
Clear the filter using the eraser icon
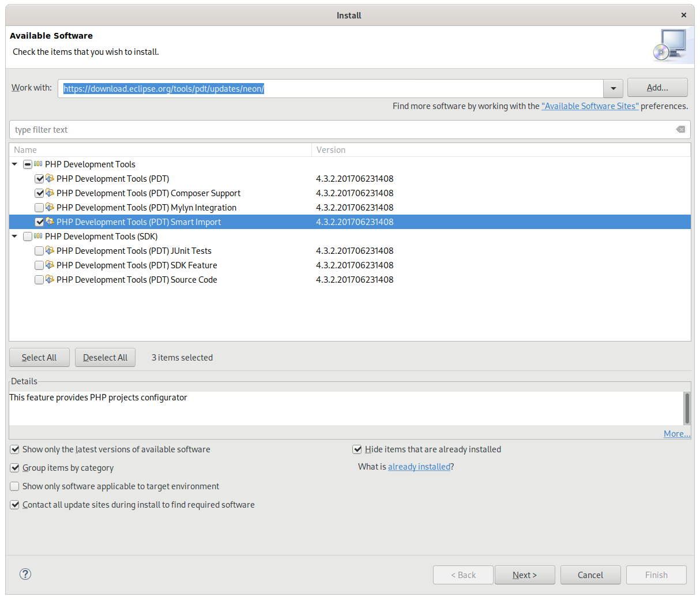tap(680, 129)
